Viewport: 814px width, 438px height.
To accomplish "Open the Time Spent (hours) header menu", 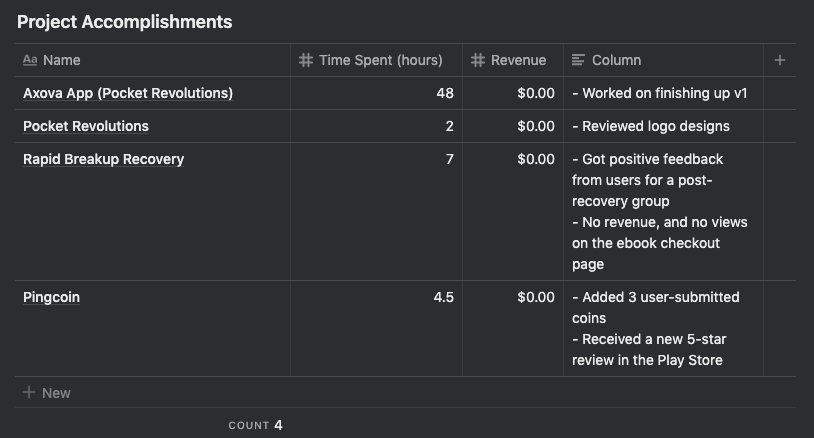I will 380,60.
